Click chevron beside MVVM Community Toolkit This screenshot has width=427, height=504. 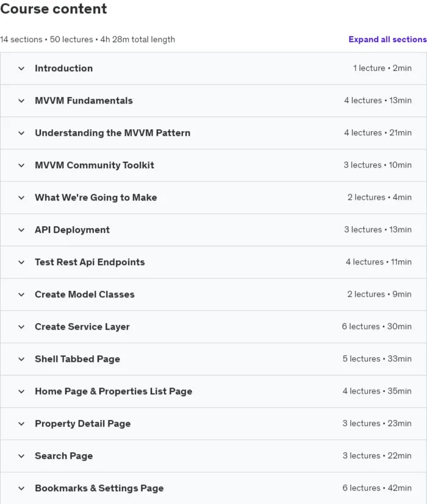[x=21, y=165]
